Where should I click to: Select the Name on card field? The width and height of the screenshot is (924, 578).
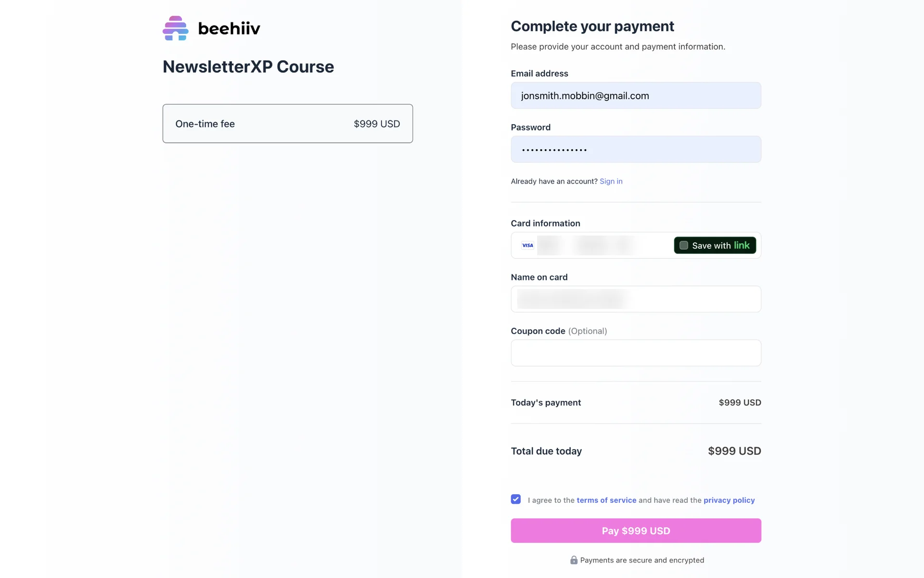click(x=636, y=299)
